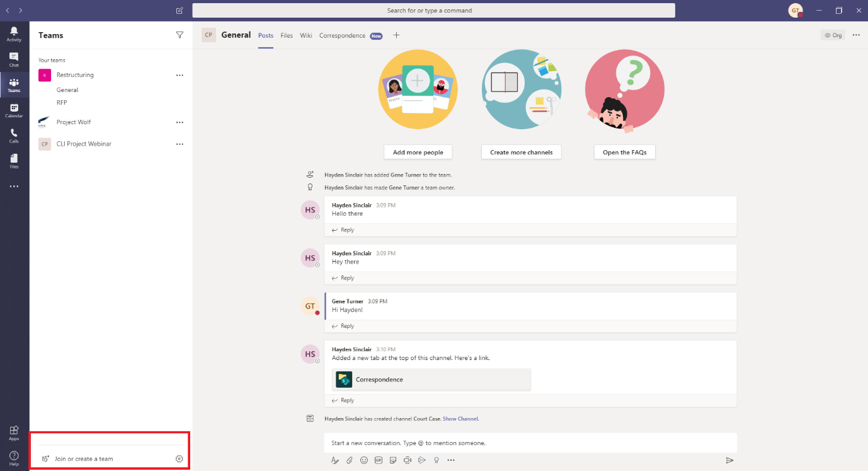The width and height of the screenshot is (868, 471).
Task: Open the Activity feed in the sidebar
Action: [x=14, y=34]
